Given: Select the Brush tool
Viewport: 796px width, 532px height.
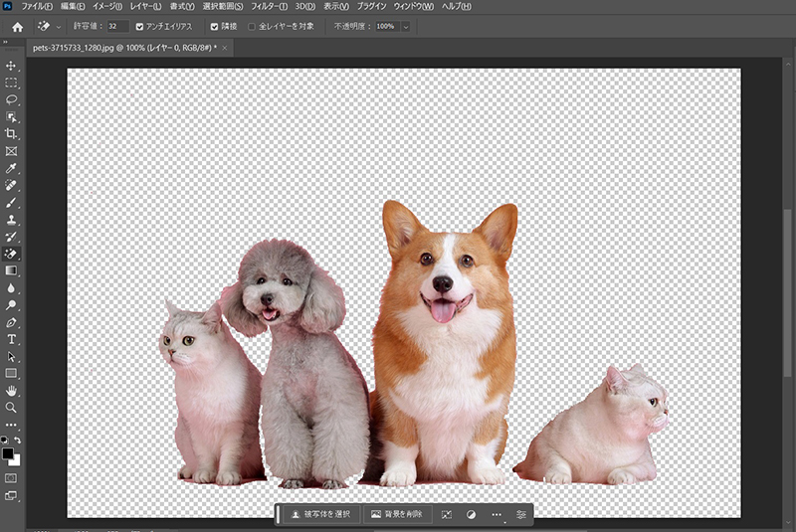Looking at the screenshot, I should point(11,203).
